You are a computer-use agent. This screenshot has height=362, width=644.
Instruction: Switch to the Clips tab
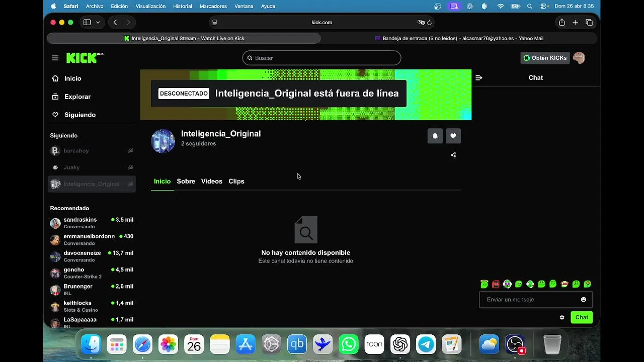[236, 182]
